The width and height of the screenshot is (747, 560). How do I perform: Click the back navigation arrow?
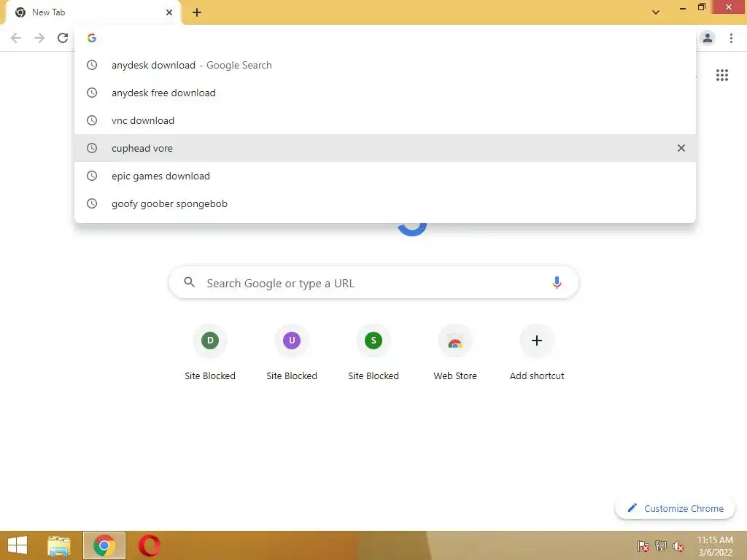(16, 38)
